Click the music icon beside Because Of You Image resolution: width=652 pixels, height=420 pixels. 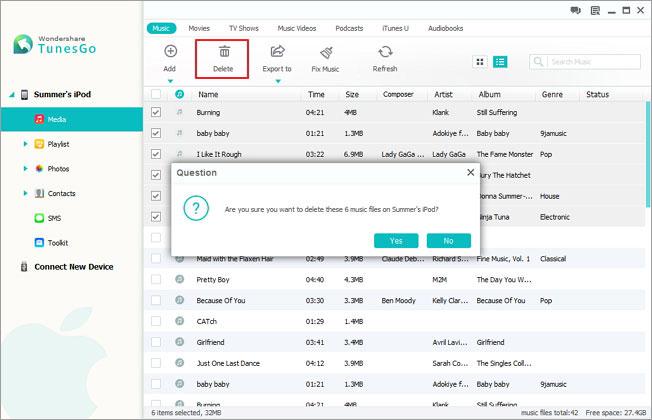tap(179, 300)
